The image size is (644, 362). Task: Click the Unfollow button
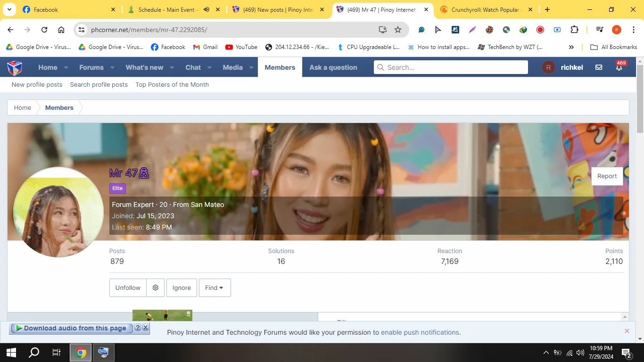tap(128, 288)
